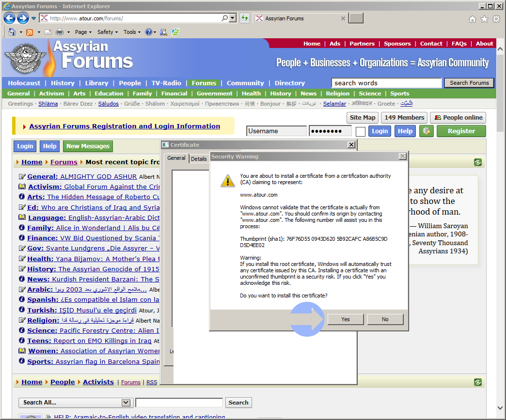Click the lost password icon button
The height and width of the screenshot is (420, 506).
tap(427, 131)
